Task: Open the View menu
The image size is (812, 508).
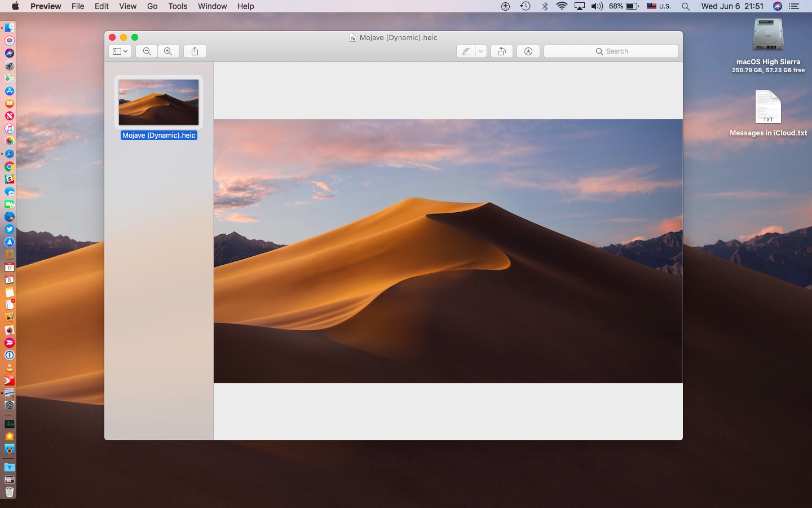Action: (127, 6)
